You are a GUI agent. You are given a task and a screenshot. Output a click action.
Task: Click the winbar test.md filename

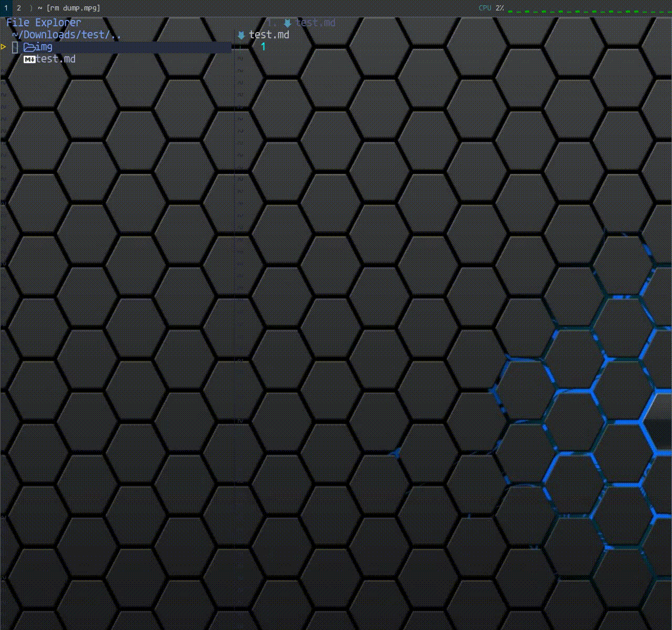(x=269, y=35)
